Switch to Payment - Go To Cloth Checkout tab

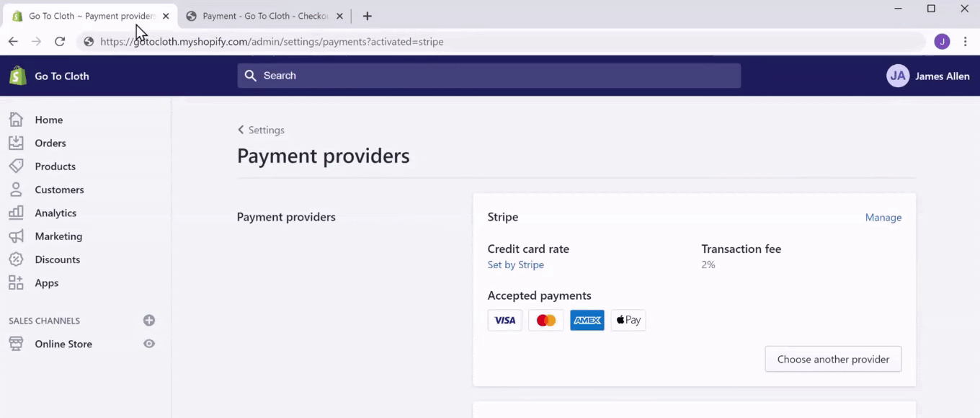click(x=265, y=16)
